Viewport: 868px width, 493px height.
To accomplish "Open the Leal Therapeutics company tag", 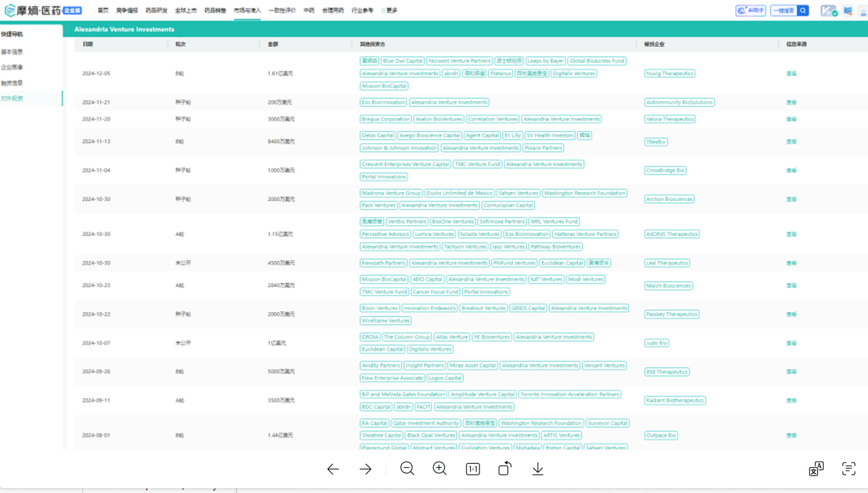I will (668, 263).
